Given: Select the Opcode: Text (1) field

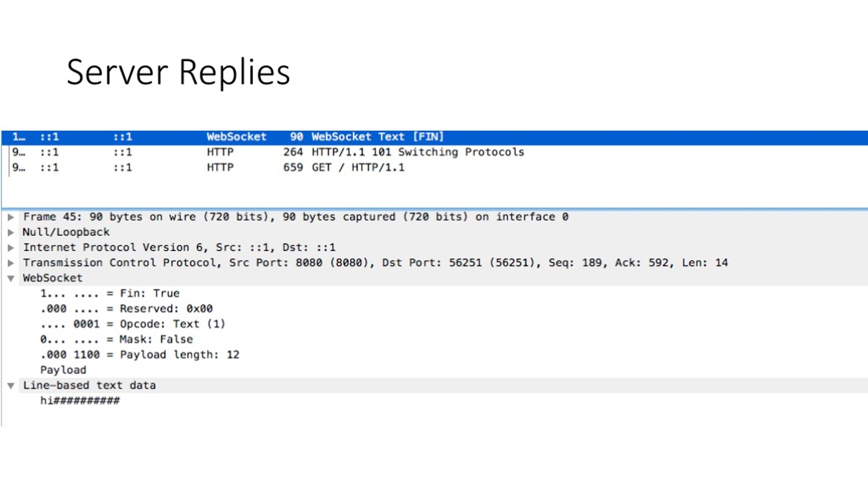Looking at the screenshot, I should (x=133, y=324).
